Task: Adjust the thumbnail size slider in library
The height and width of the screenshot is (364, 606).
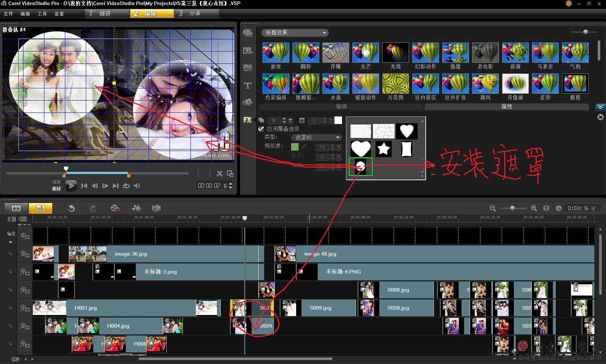Action: pyautogui.click(x=585, y=32)
